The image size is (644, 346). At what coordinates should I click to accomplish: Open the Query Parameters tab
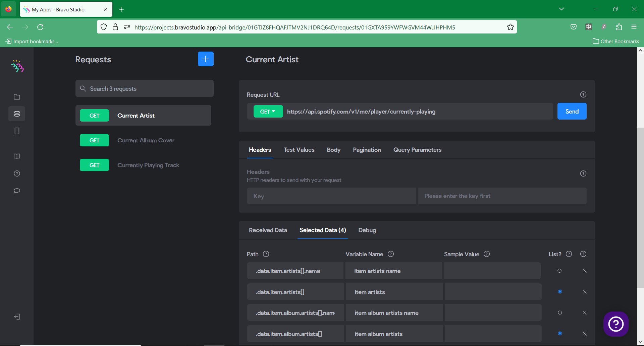tap(417, 150)
